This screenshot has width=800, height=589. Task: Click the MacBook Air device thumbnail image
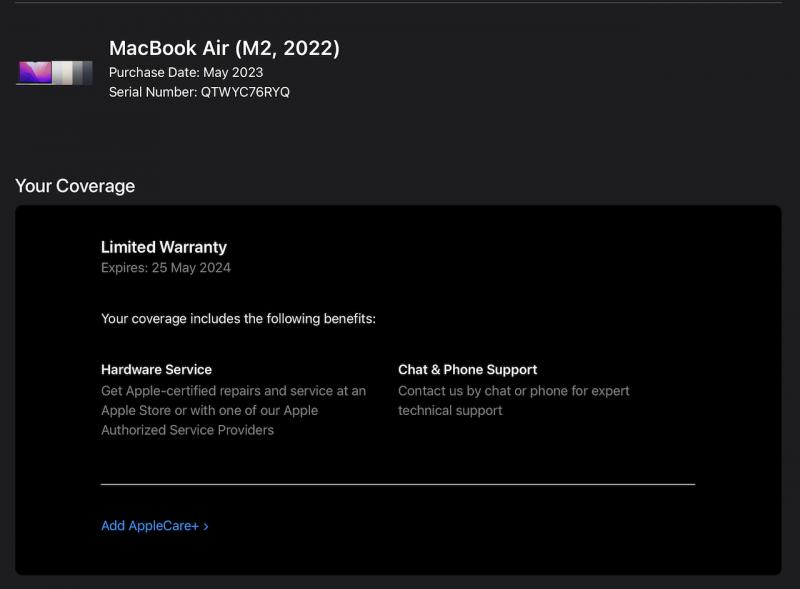tap(54, 72)
